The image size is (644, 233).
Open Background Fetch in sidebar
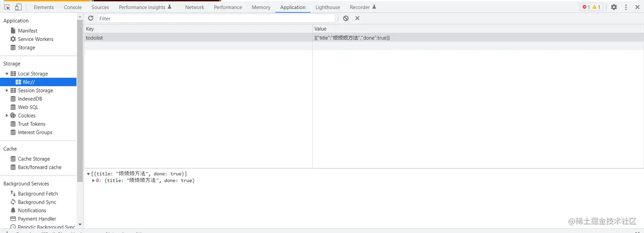pos(38,193)
